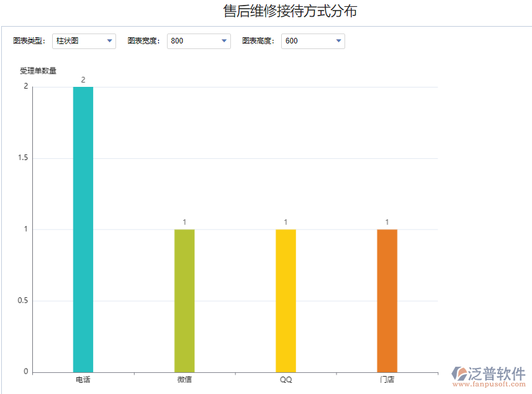Click the 门店 axis label
The image size is (532, 394).
pyautogui.click(x=386, y=380)
